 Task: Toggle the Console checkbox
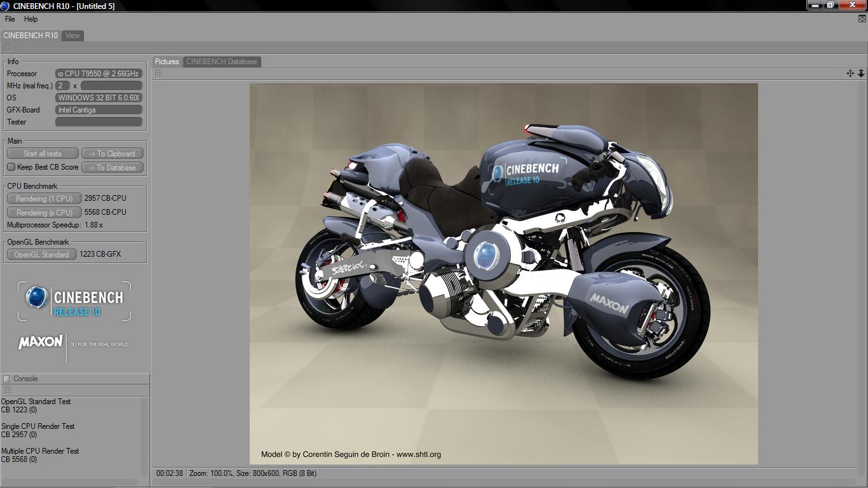7,379
